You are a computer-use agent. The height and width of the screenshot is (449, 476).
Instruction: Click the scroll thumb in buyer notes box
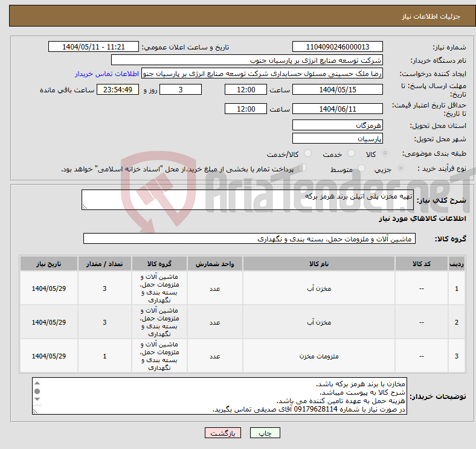(x=37, y=391)
